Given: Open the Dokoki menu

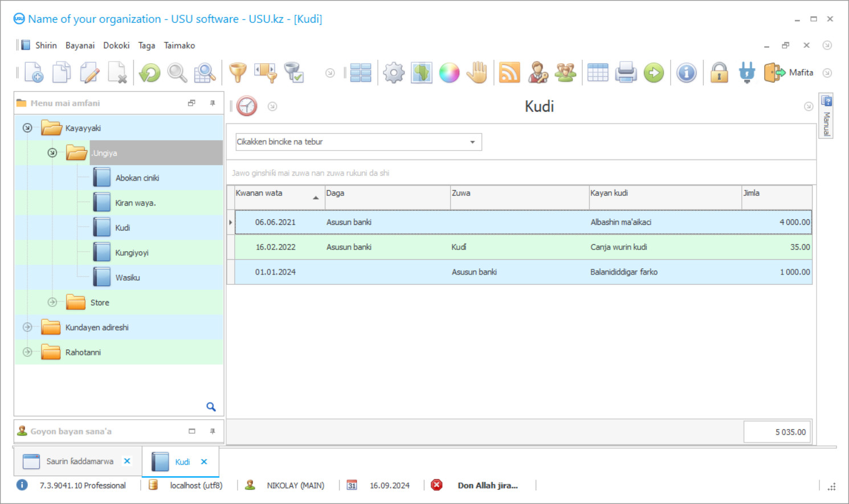Looking at the screenshot, I should (x=116, y=46).
